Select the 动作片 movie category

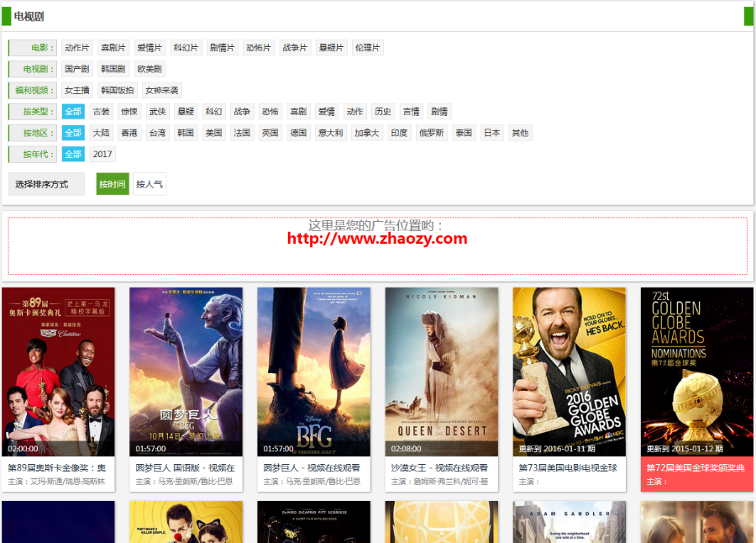77,48
